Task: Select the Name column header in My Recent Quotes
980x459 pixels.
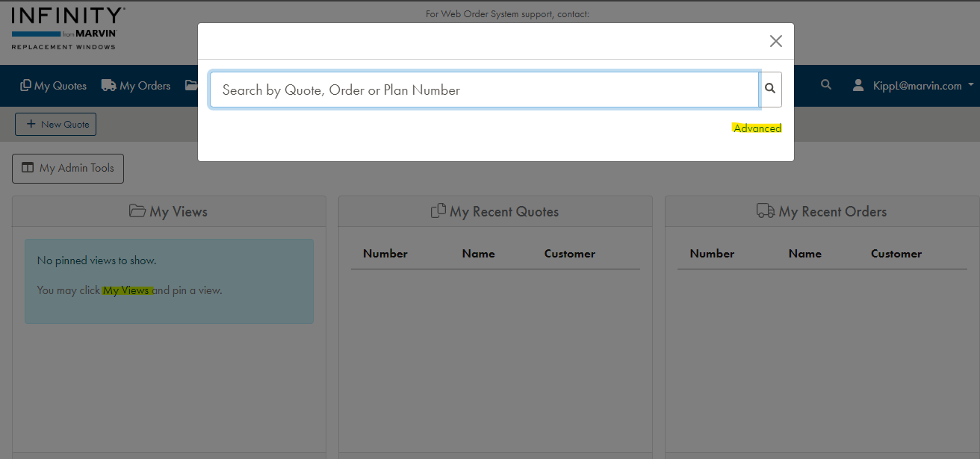Action: click(478, 254)
